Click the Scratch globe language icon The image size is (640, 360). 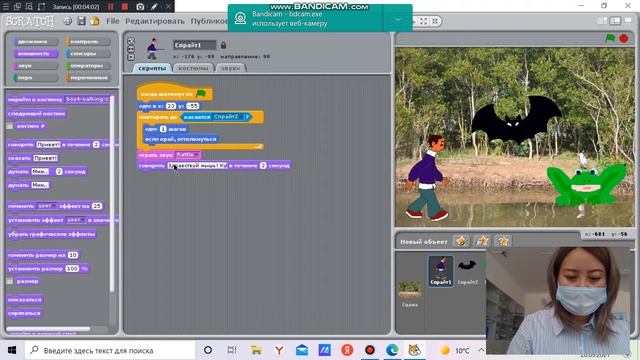click(x=68, y=21)
